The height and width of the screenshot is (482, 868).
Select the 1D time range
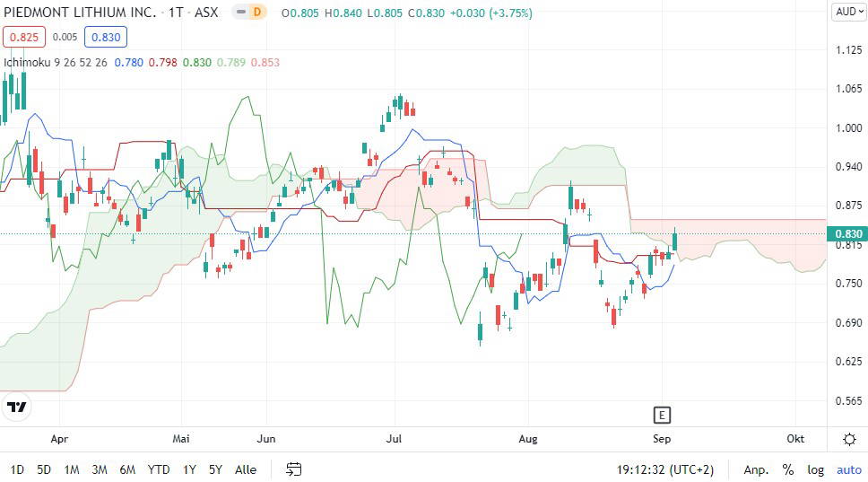[17, 469]
